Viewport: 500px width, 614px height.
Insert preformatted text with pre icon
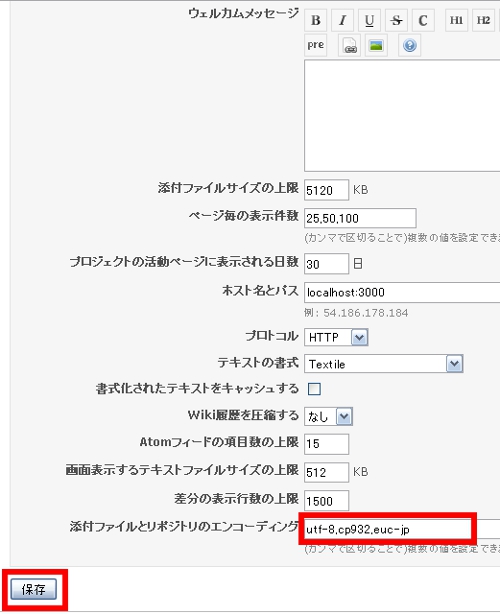(x=316, y=45)
